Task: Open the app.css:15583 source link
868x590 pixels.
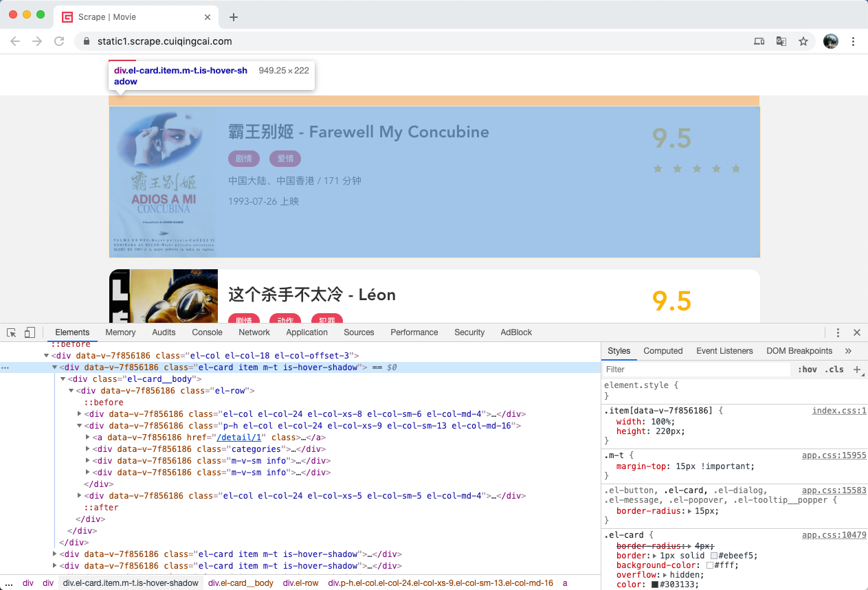Action: pos(834,490)
